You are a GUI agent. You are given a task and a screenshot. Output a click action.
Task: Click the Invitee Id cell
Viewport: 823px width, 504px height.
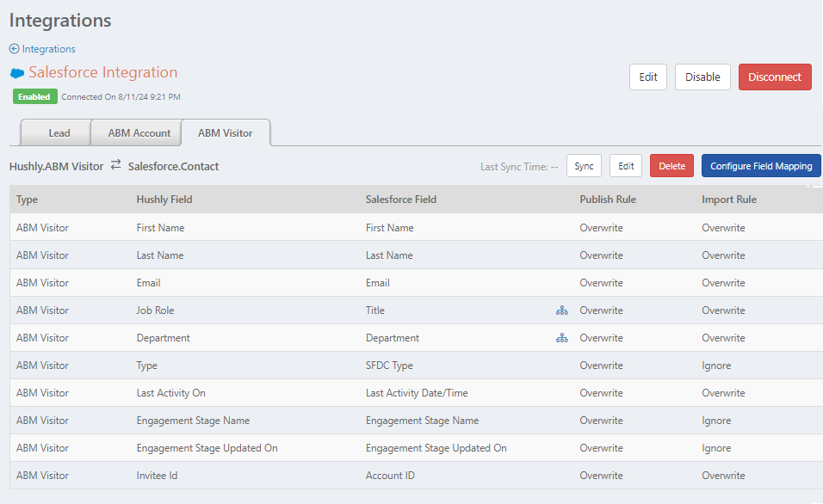[157, 476]
